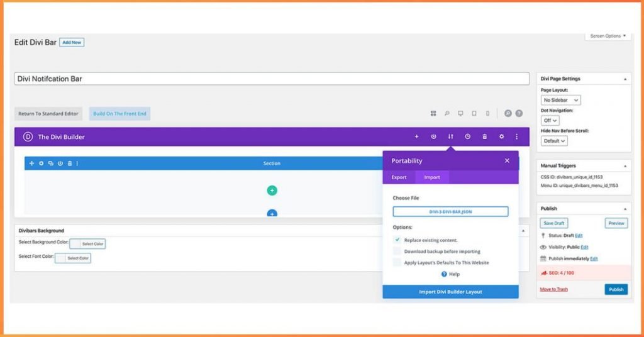Clear layout with trash icon in builder bar
The width and height of the screenshot is (644, 337).
485,136
